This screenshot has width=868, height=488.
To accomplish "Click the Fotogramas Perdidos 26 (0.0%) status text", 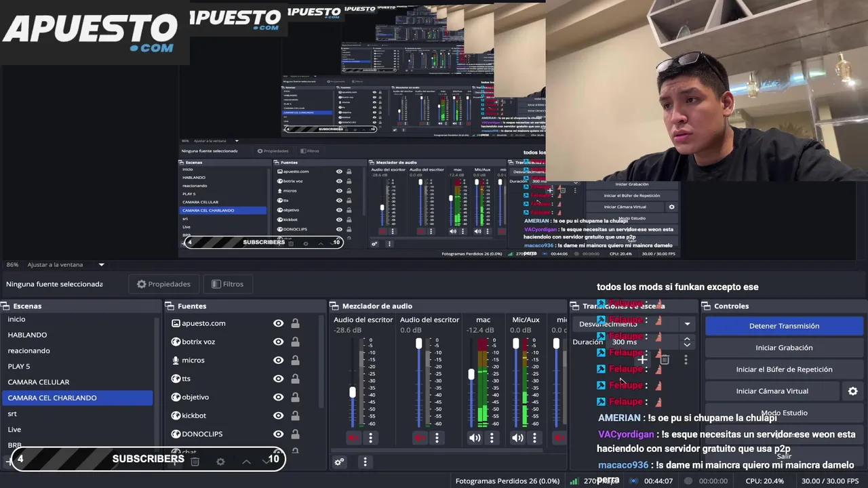I will 507,481.
